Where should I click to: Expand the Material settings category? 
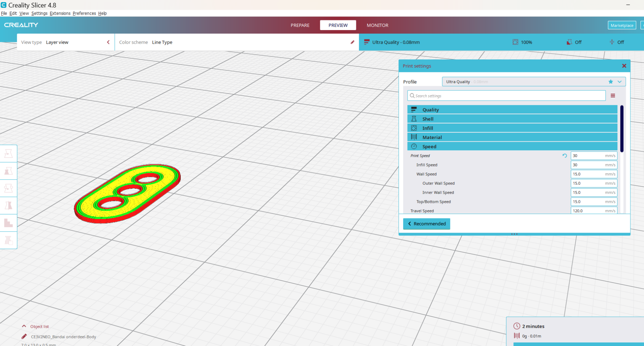coord(512,137)
